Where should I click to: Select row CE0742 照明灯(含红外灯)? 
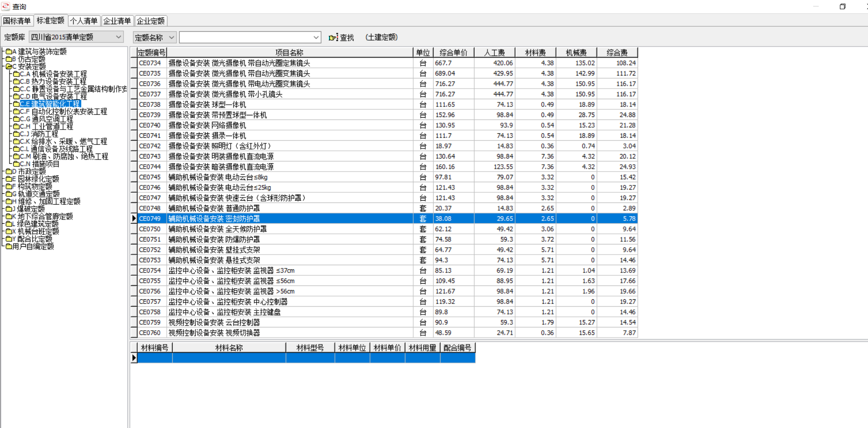(387, 146)
